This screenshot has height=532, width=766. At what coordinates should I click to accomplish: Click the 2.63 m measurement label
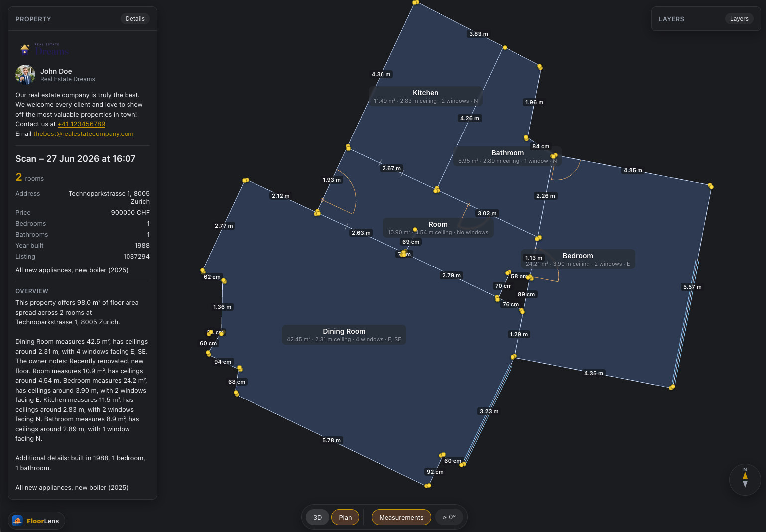361,233
